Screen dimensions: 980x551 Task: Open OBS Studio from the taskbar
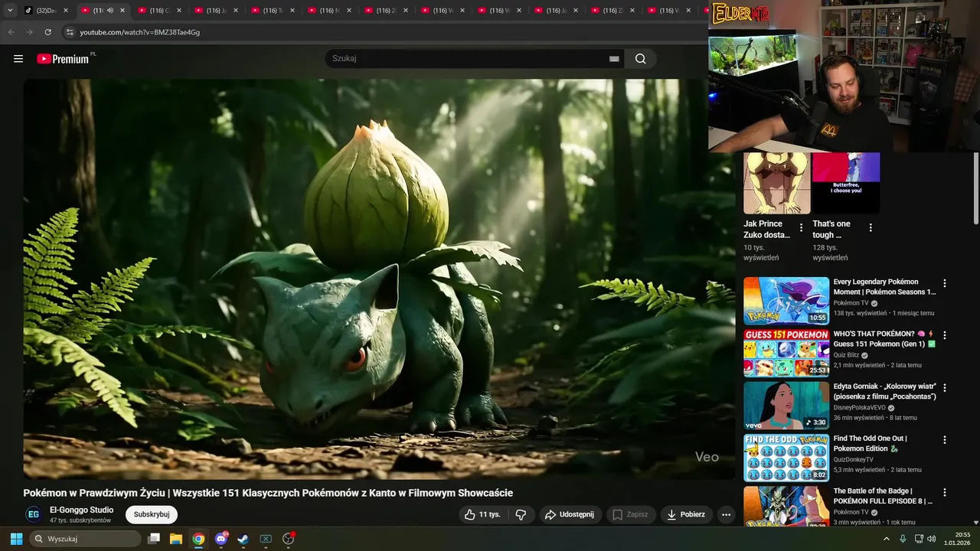coord(288,539)
